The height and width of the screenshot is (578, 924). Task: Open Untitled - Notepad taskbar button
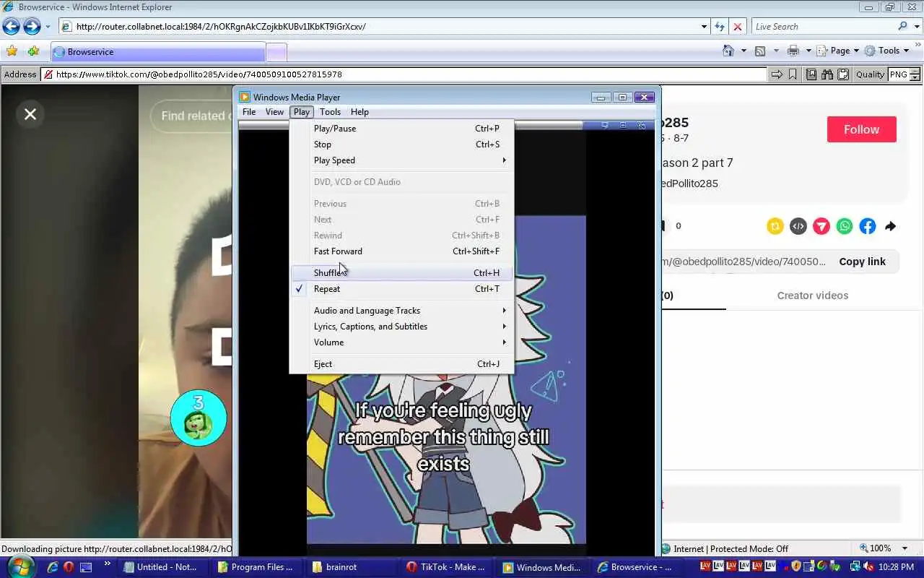tap(162, 567)
